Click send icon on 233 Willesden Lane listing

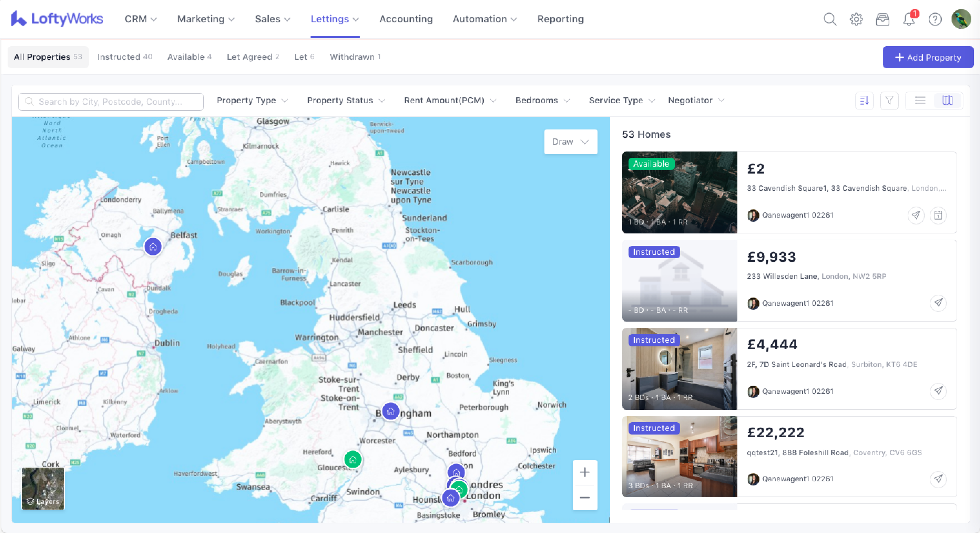click(938, 303)
